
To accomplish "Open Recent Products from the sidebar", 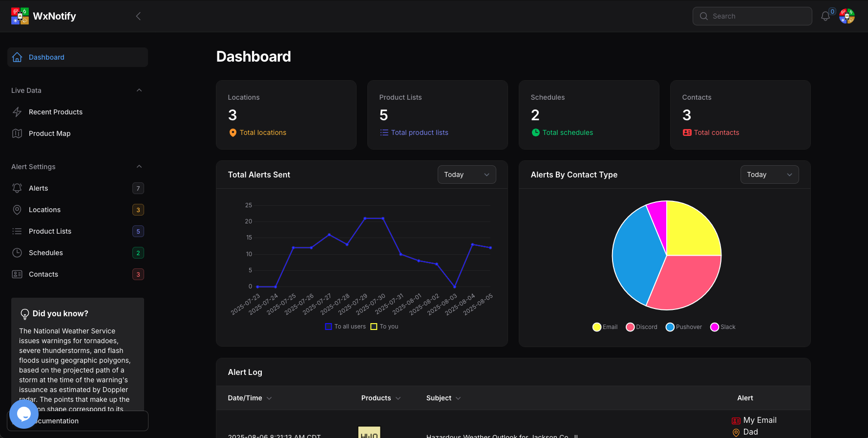I will pyautogui.click(x=55, y=112).
